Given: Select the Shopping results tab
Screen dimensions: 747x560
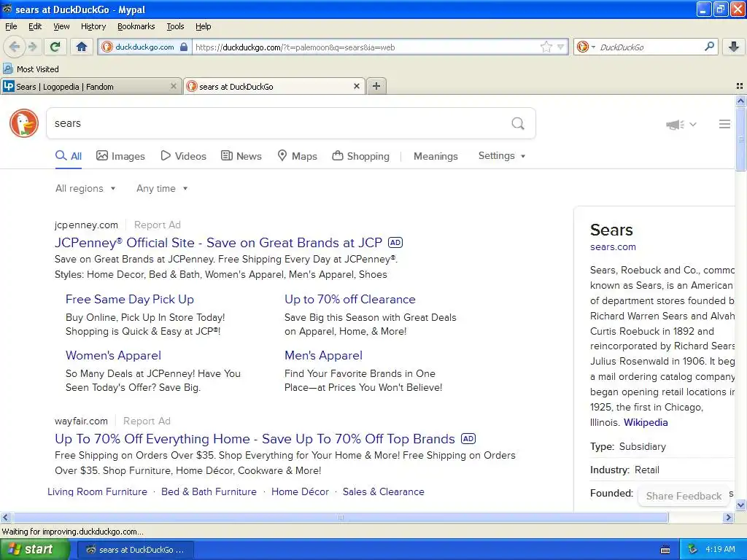Looking at the screenshot, I should point(360,156).
